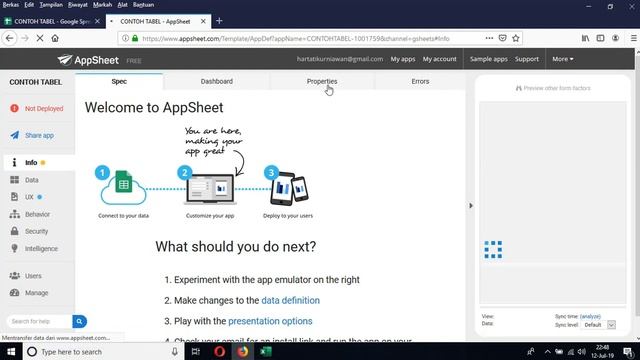Open the Data section grid icon
The width and height of the screenshot is (640, 360).
pyautogui.click(x=15, y=180)
